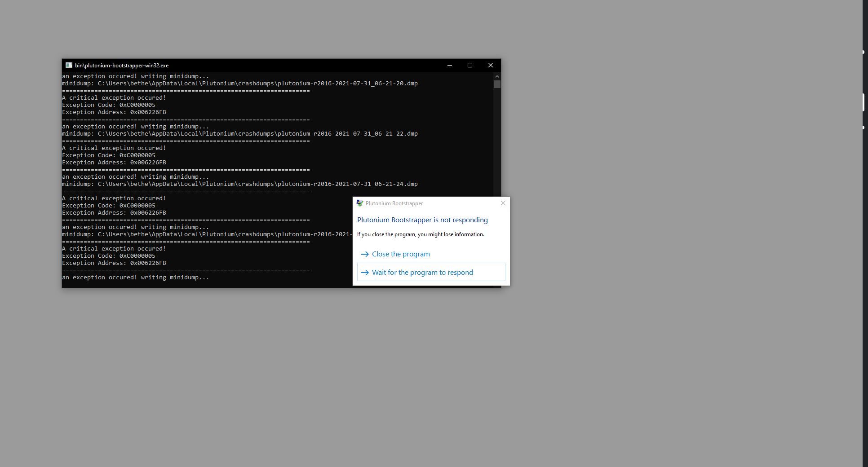
Task: Choose Close the program
Action: (401, 254)
